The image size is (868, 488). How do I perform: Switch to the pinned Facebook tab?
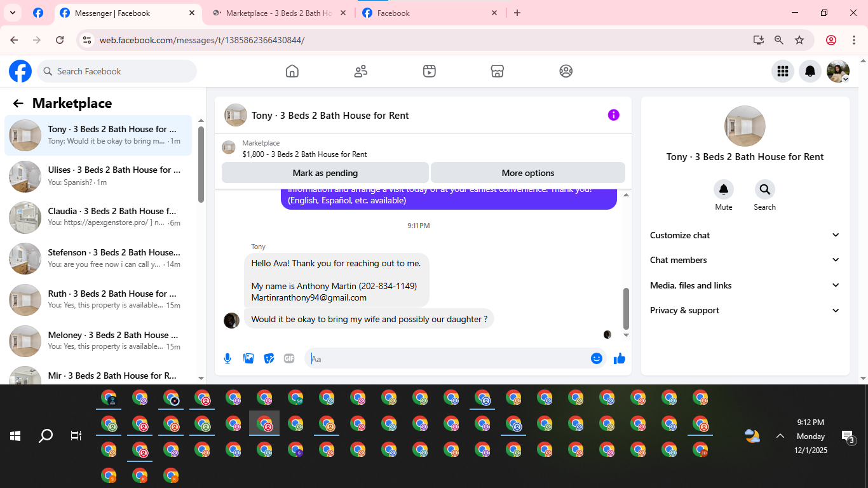click(38, 13)
